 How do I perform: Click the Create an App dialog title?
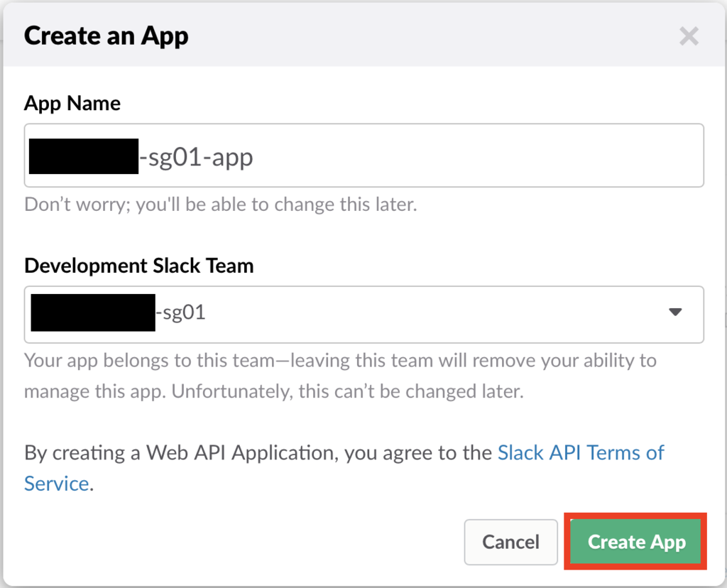[106, 36]
